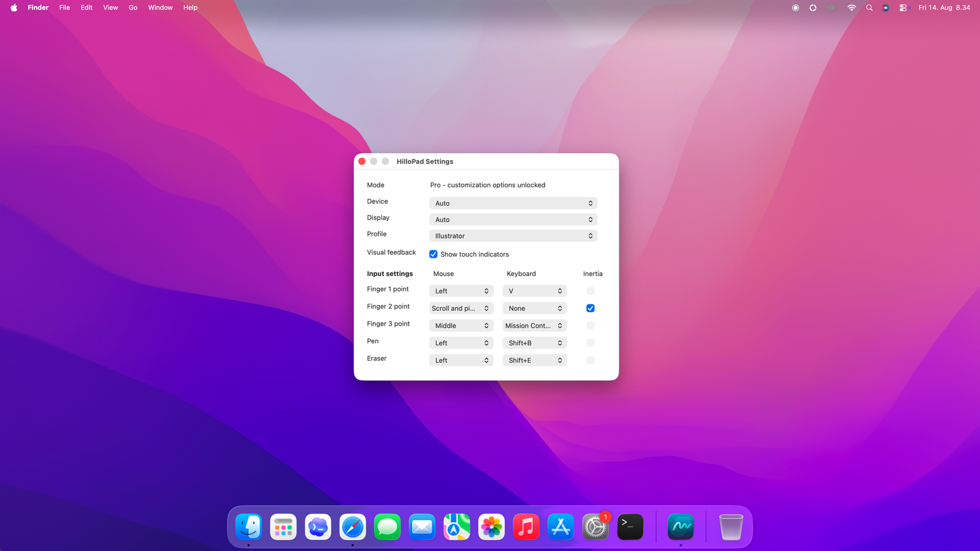Open the Trash in the dock
This screenshot has height=551, width=980.
[731, 527]
